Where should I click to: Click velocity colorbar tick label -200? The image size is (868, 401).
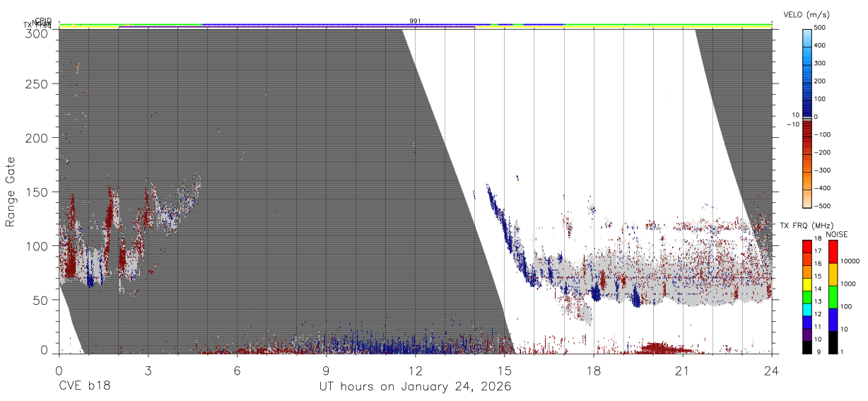coord(823,152)
